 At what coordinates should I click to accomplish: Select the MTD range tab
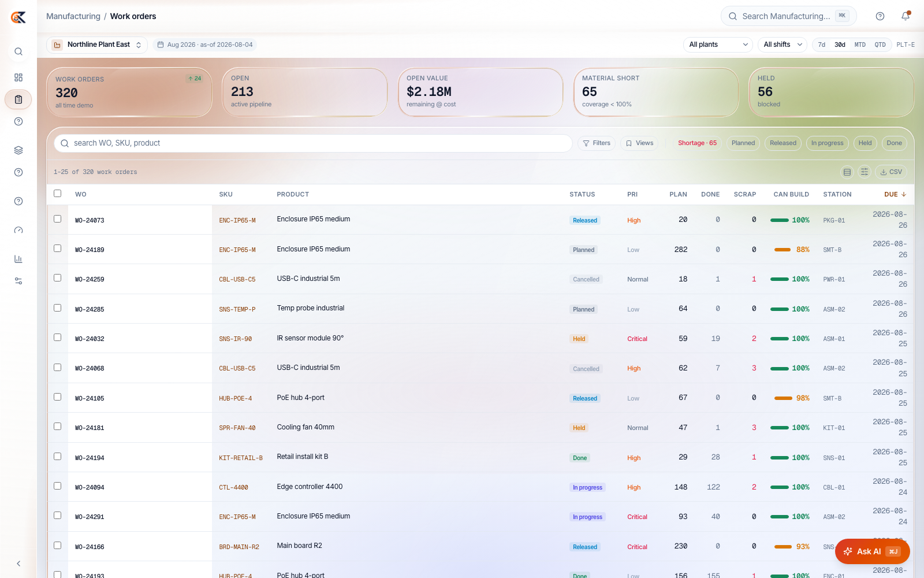[x=860, y=45]
